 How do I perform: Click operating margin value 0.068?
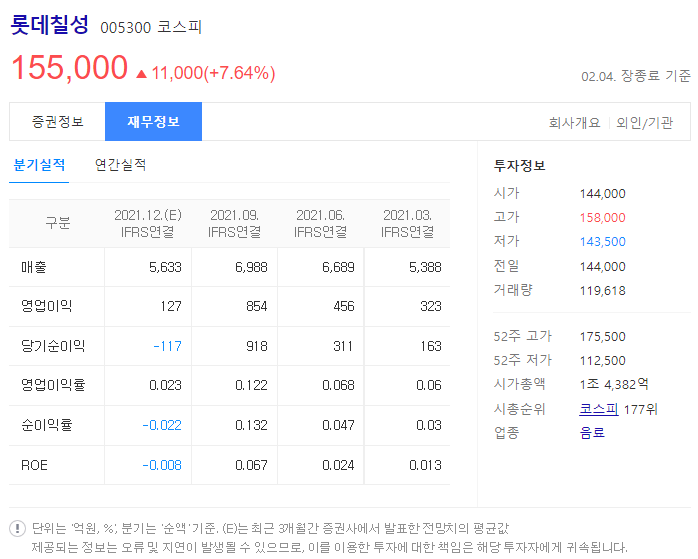click(x=338, y=385)
